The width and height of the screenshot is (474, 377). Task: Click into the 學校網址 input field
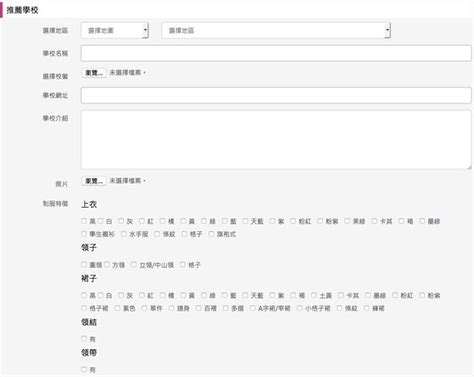(x=276, y=95)
